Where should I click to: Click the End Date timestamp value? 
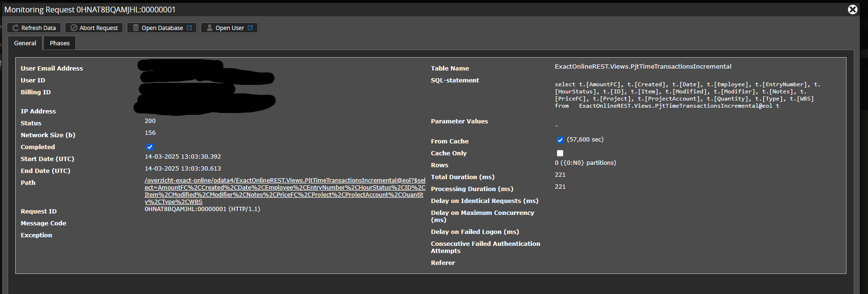click(x=183, y=169)
